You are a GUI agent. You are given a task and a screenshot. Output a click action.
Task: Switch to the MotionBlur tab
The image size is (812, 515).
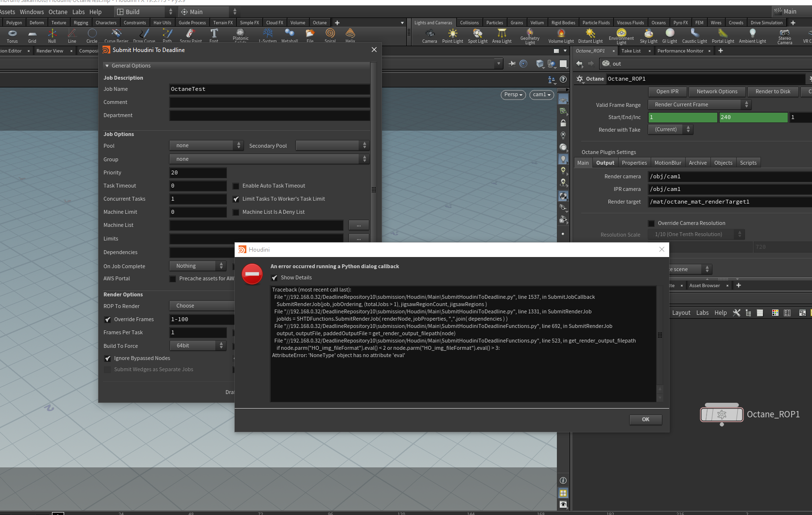668,163
